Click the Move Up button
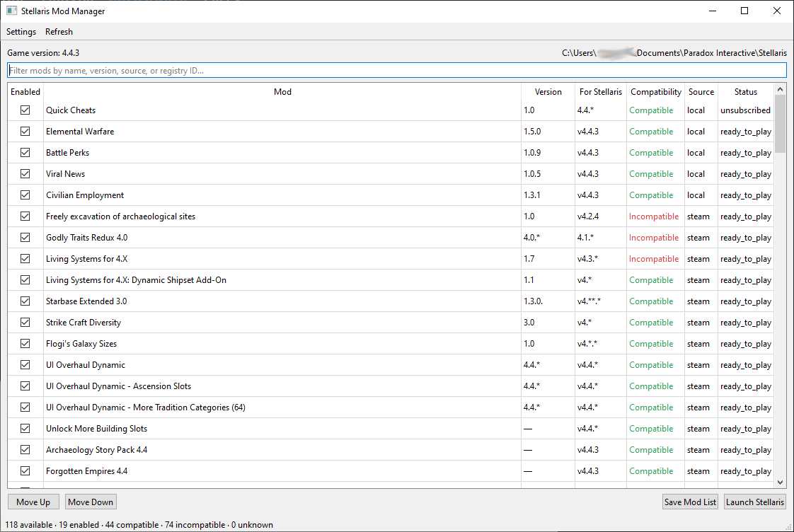Screen dimensions: 794x532 tap(33, 502)
